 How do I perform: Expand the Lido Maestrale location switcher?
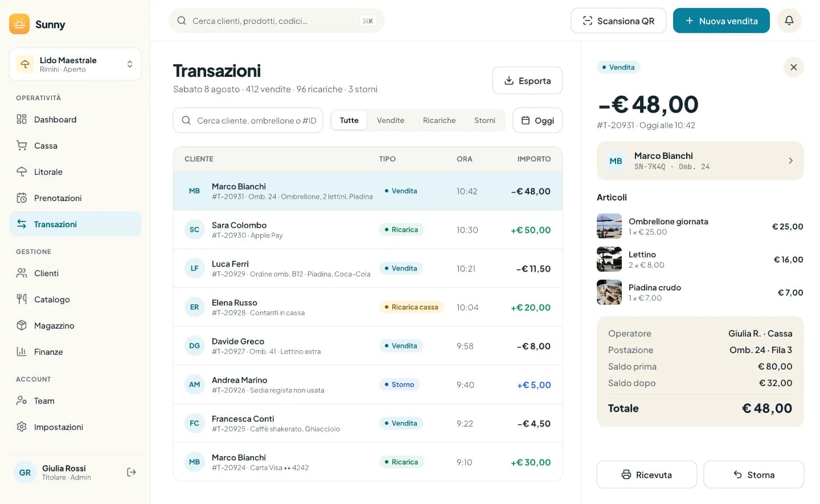click(x=75, y=64)
